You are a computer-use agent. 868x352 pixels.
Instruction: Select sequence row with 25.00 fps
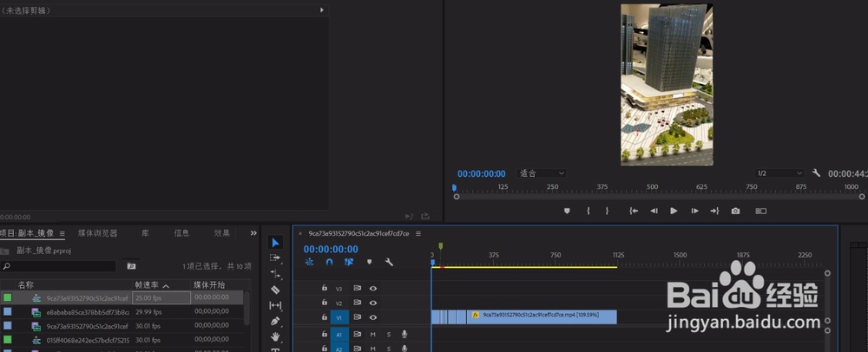coord(122,298)
